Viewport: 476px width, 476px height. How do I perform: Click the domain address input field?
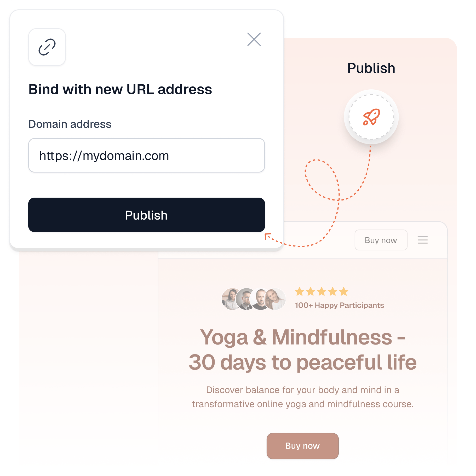147,155
